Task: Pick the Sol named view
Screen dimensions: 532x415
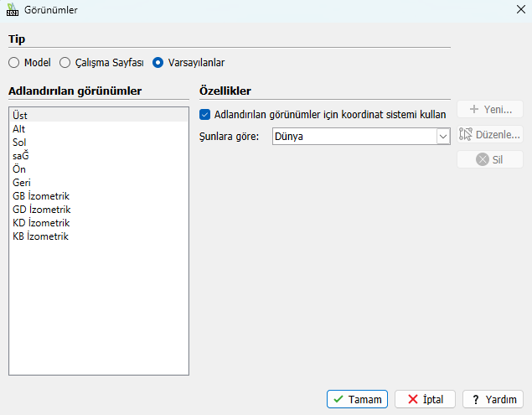Action: 20,142
